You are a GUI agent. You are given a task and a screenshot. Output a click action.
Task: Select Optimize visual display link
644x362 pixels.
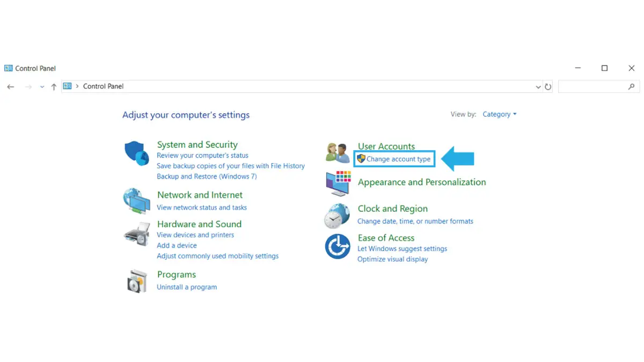coord(393,259)
